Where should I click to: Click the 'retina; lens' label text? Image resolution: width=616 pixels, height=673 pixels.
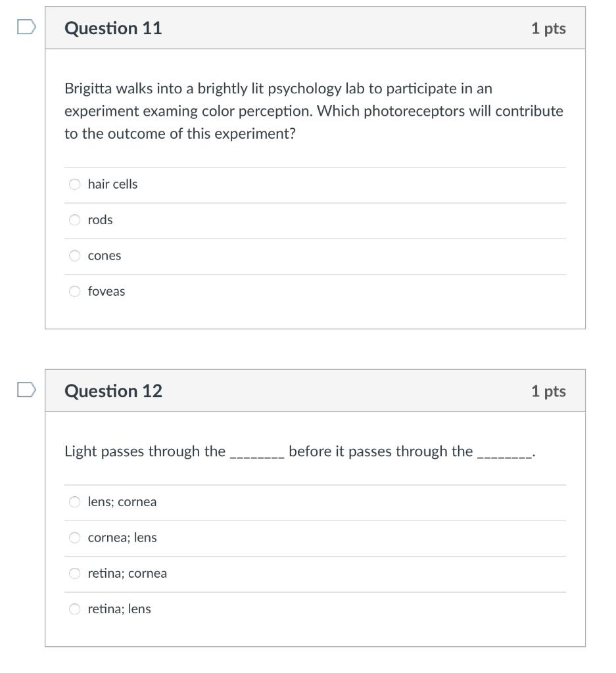pyautogui.click(x=120, y=609)
